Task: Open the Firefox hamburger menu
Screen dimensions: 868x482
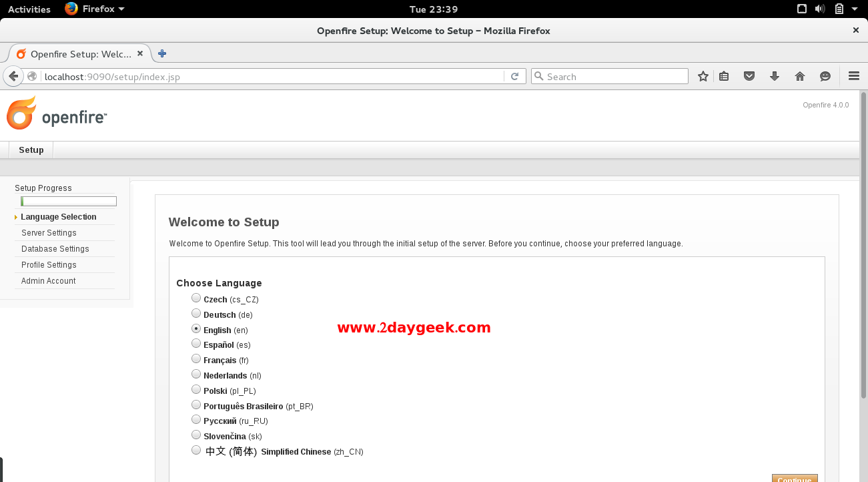Action: click(853, 76)
